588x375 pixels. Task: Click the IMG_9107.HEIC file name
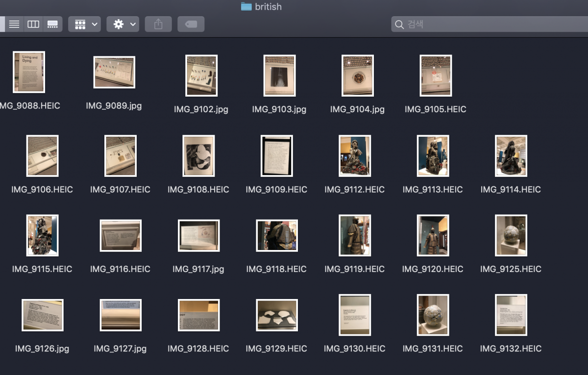coord(120,189)
